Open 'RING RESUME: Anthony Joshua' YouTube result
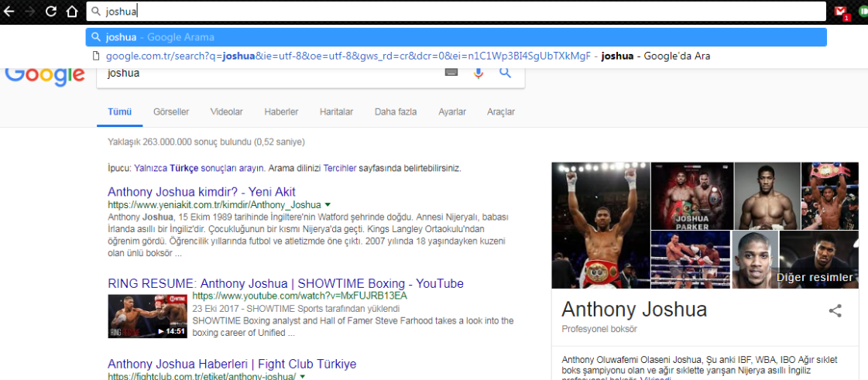This screenshot has width=868, height=380. point(286,284)
